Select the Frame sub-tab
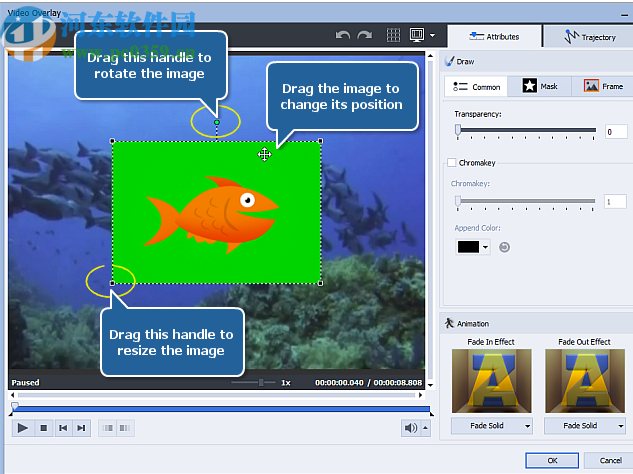 [603, 86]
